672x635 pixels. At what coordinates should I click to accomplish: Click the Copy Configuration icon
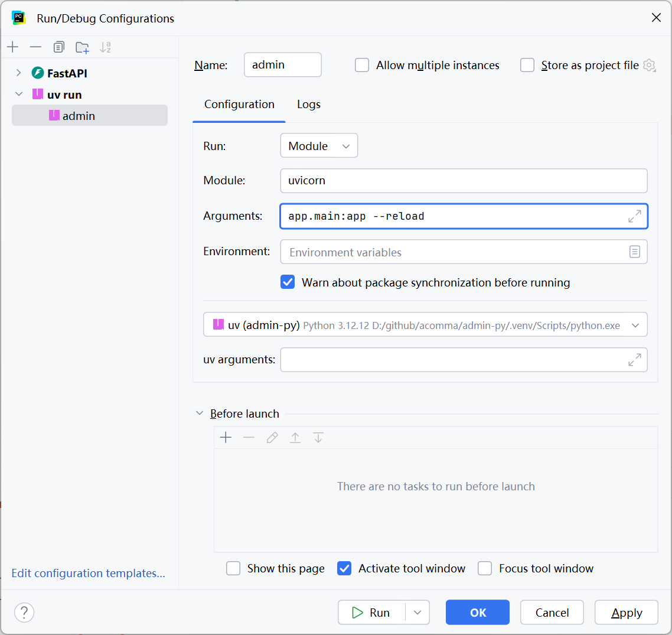click(58, 47)
